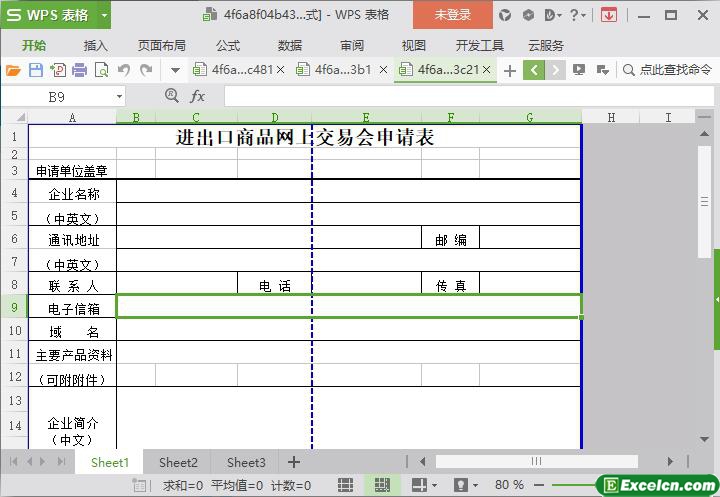720x497 pixels.
Task: Click the insert function fx icon
Action: [198, 96]
